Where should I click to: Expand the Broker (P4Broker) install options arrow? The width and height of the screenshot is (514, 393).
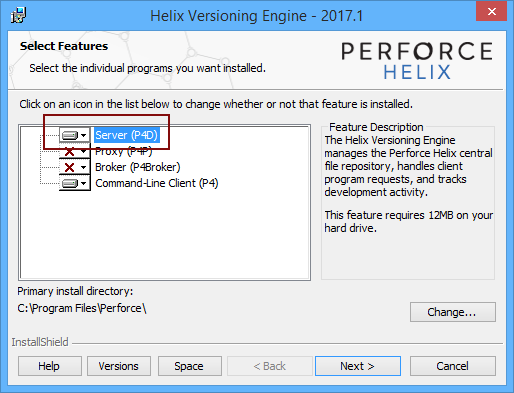(x=84, y=167)
